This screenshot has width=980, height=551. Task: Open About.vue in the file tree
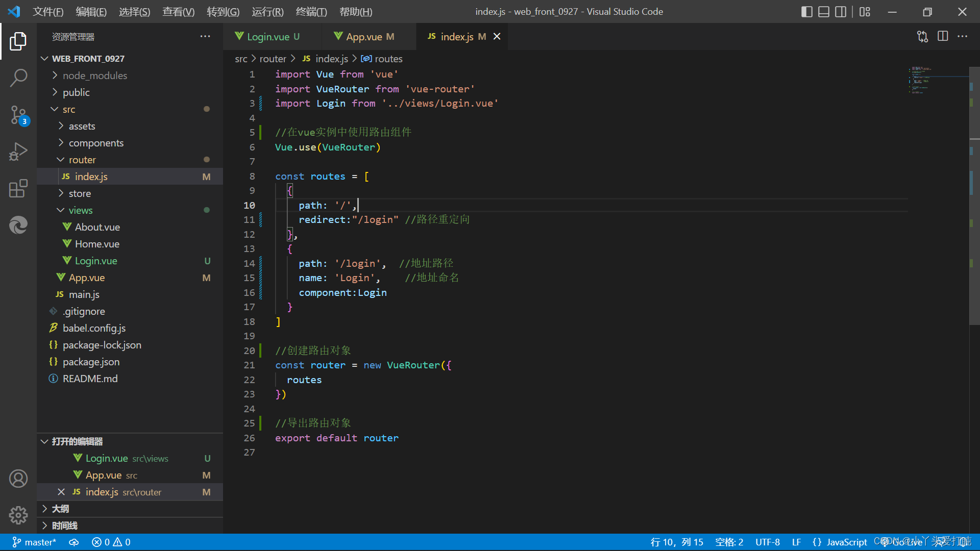97,227
